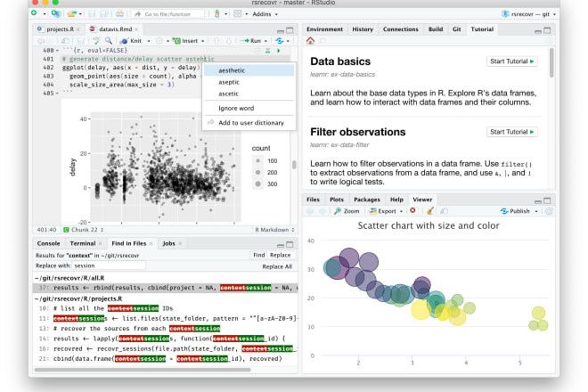588x392 pixels.
Task: Expand the Knit options dropdown arrow
Action: (149, 41)
